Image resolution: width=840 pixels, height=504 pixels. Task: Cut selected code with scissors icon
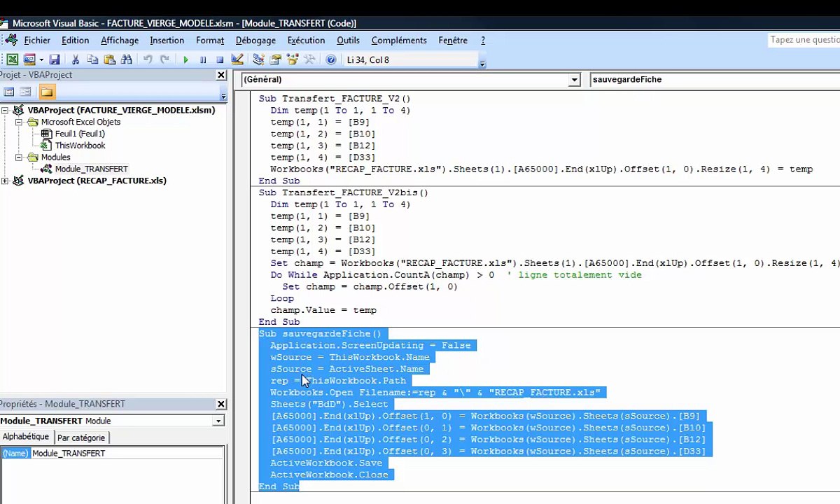[x=76, y=60]
